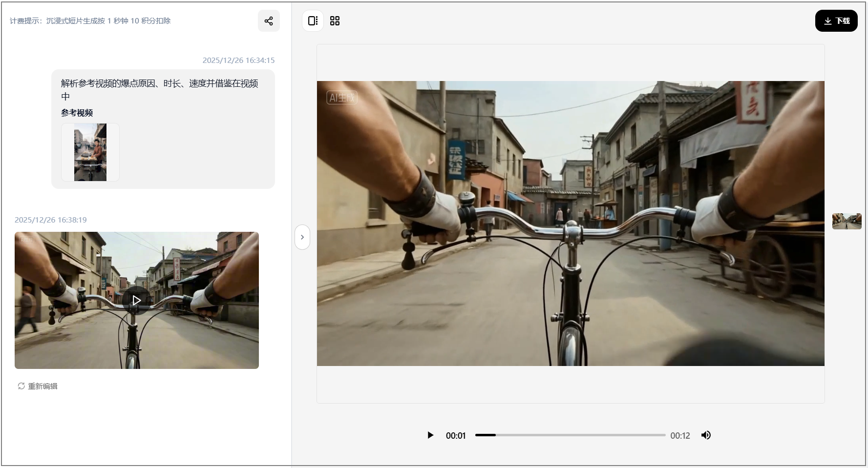Click the prompt message text bubble
This screenshot has width=868, height=468.
point(159,89)
